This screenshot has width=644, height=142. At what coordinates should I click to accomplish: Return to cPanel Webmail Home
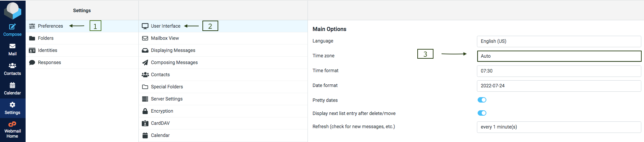[x=12, y=130]
